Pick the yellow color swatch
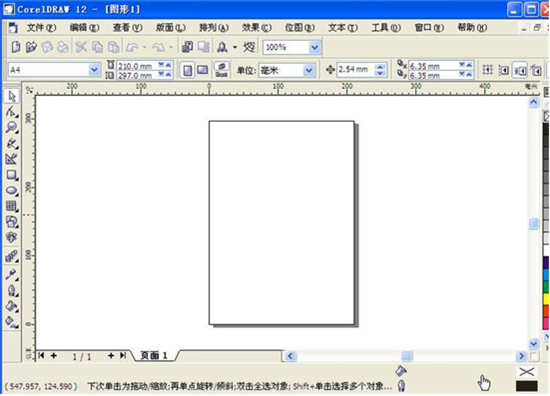 coord(546,299)
